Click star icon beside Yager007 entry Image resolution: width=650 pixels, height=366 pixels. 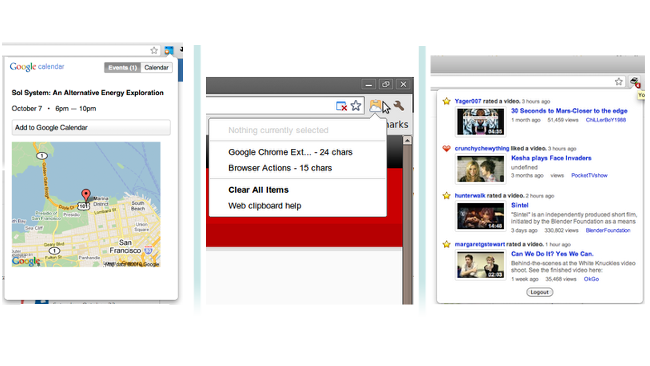tap(446, 101)
